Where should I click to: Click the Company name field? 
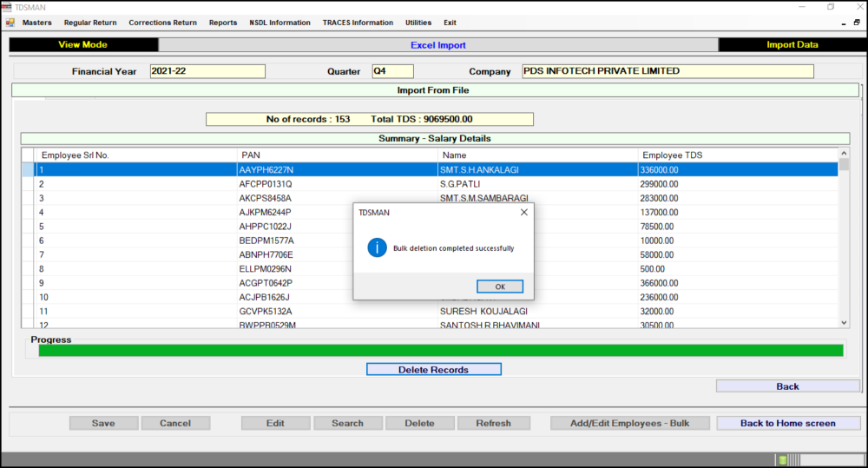coord(667,71)
